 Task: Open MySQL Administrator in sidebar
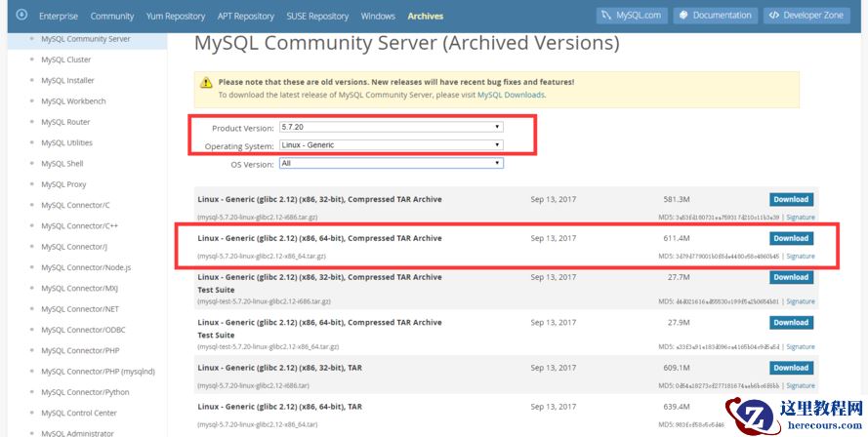77,433
